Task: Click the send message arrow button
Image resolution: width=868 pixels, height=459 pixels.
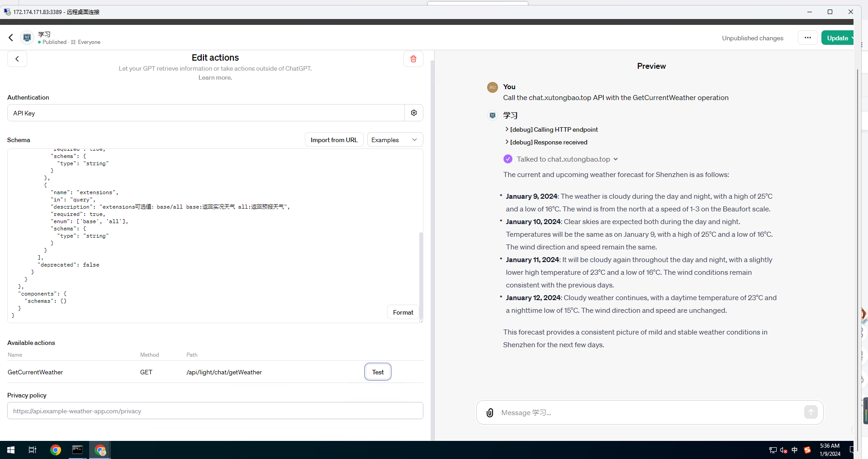Action: 810,412
